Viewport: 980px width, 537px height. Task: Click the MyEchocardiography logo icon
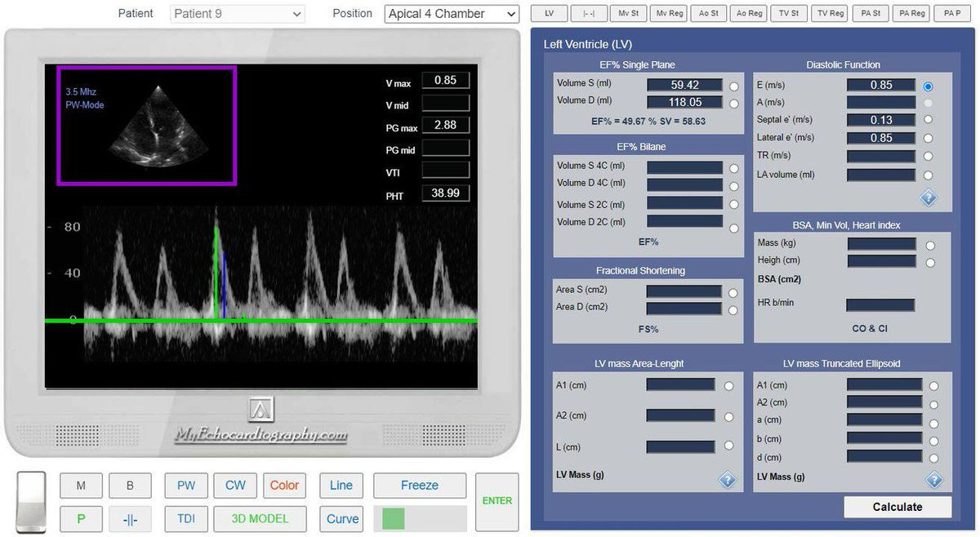[261, 410]
